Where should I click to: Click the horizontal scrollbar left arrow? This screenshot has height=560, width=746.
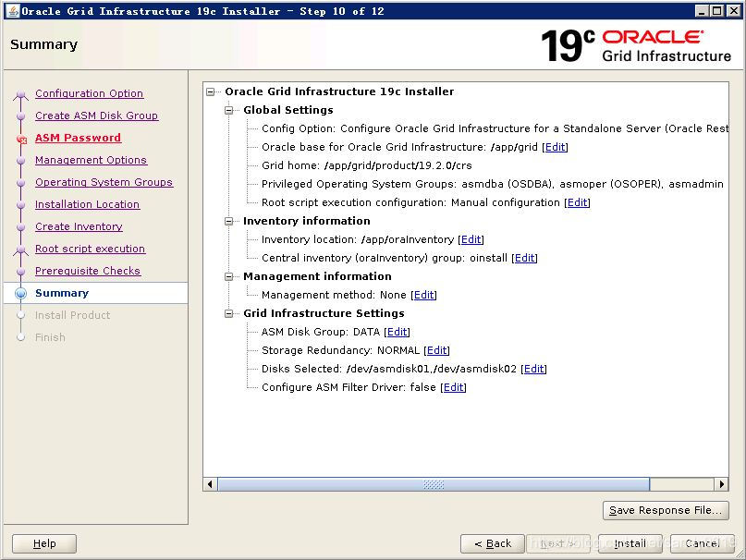[x=210, y=484]
